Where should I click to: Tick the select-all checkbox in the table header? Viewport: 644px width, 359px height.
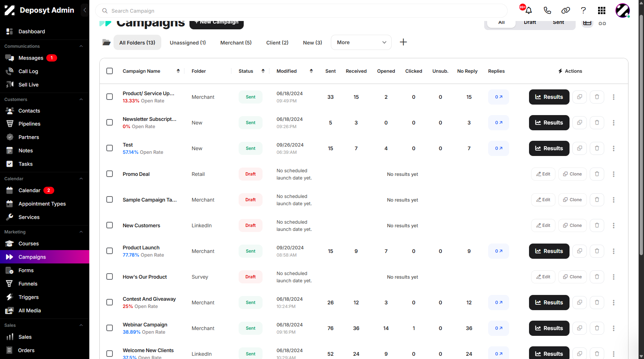[110, 71]
